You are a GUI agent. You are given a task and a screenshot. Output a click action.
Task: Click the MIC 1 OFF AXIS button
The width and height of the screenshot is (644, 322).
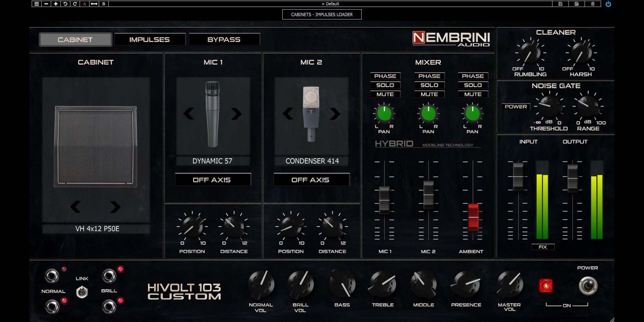[x=213, y=180]
